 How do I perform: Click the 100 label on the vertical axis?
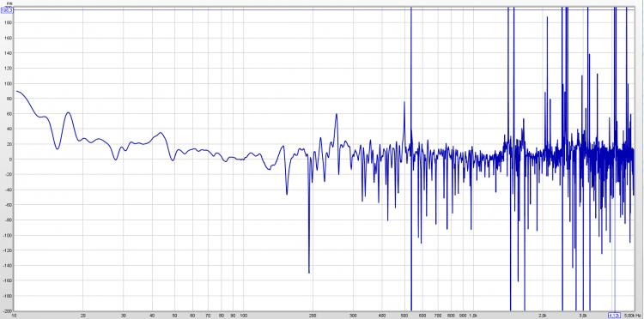coord(9,83)
